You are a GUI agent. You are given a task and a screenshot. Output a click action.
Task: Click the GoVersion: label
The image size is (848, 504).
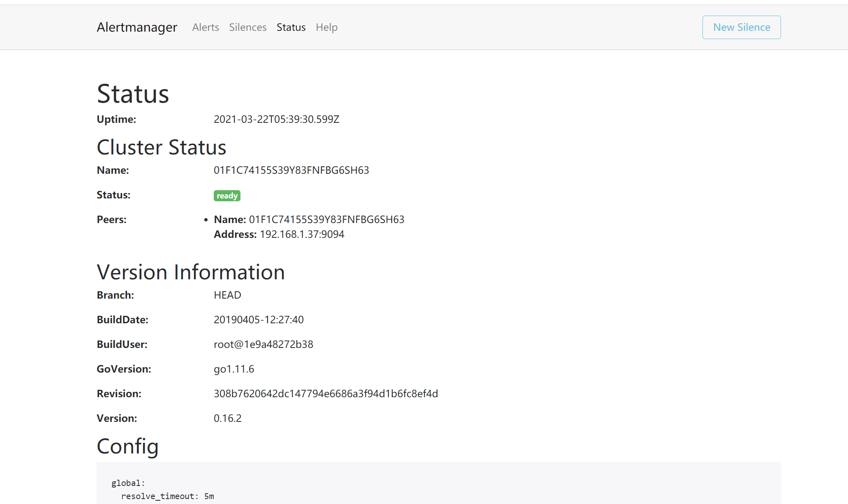[124, 369]
